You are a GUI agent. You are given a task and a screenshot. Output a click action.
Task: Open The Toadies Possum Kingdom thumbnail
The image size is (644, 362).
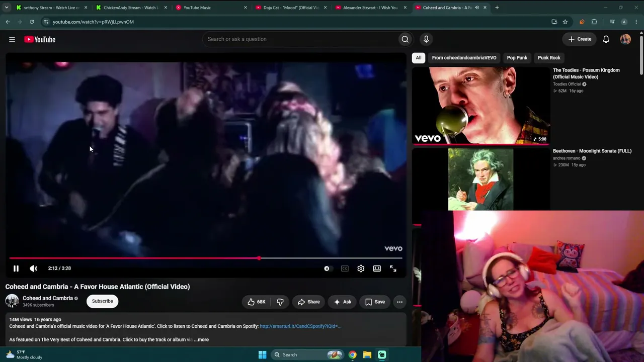pyautogui.click(x=481, y=106)
